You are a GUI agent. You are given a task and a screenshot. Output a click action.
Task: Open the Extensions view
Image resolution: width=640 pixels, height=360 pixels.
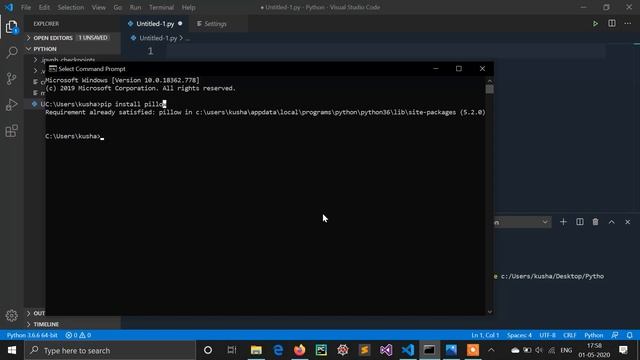(x=11, y=131)
